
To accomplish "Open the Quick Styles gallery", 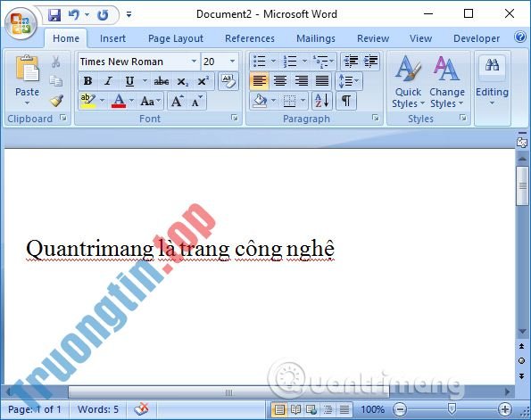I will 408,81.
